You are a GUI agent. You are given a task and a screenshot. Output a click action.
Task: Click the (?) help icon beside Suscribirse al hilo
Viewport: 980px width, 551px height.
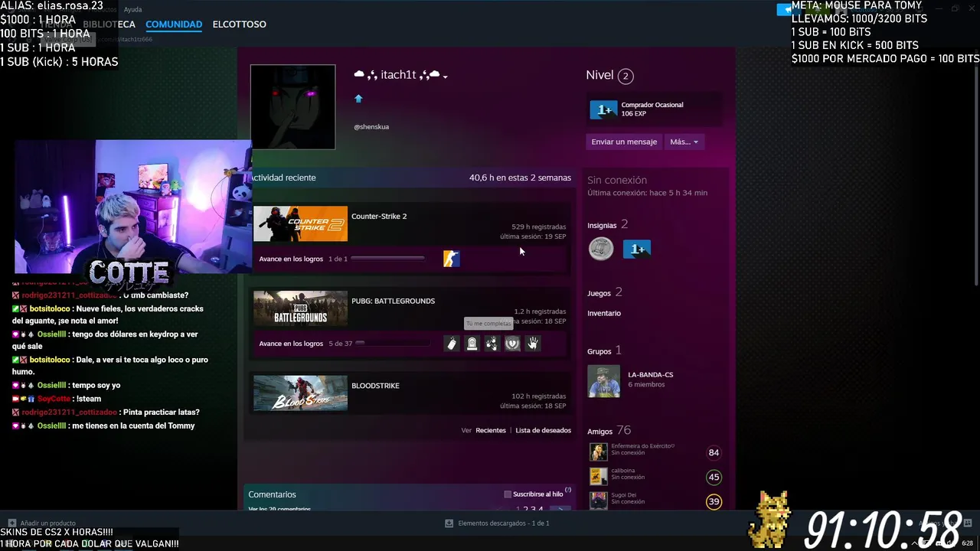[x=568, y=490]
